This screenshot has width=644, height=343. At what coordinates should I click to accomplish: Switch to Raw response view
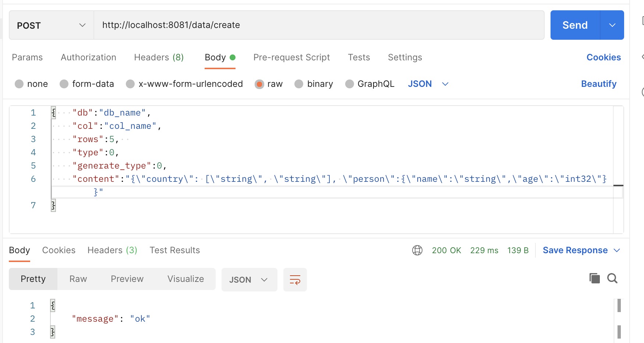(78, 279)
